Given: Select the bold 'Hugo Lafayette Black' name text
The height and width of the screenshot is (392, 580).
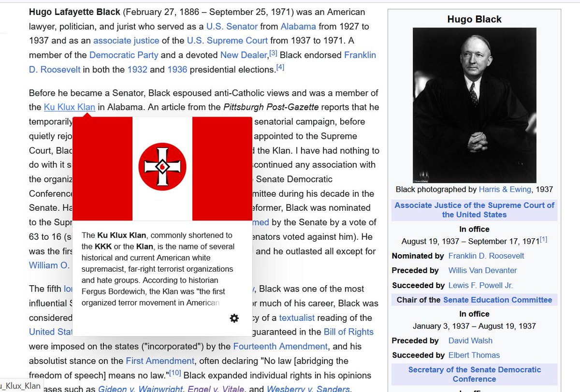Looking at the screenshot, I should (75, 12).
